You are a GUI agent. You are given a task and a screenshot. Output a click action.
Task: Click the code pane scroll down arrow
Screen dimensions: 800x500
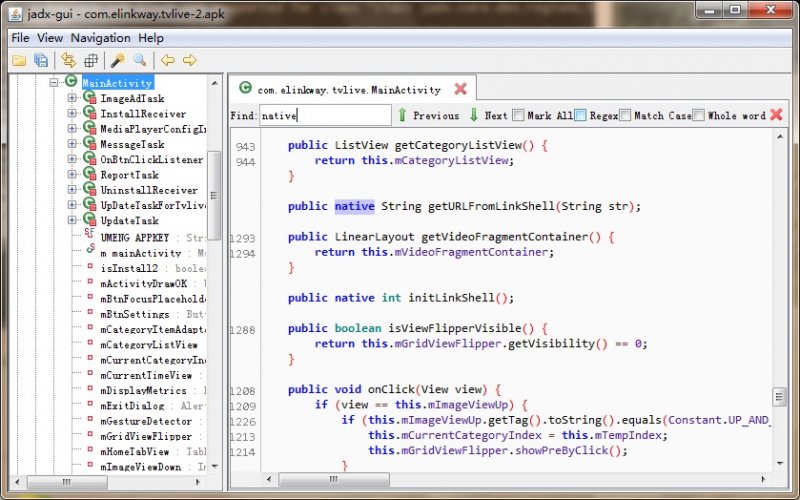780,464
